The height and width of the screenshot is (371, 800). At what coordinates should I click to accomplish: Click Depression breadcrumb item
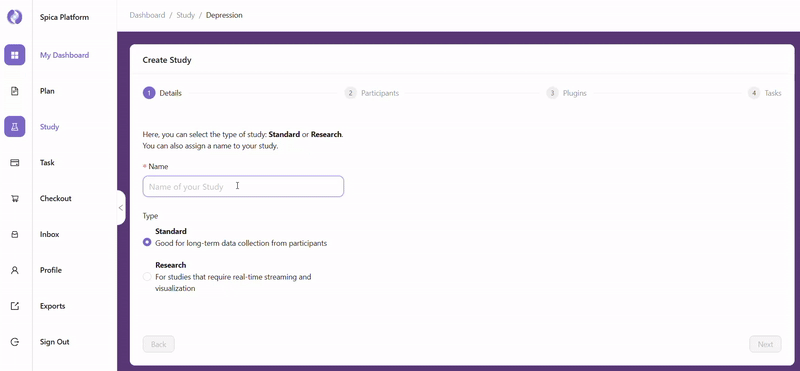[224, 15]
